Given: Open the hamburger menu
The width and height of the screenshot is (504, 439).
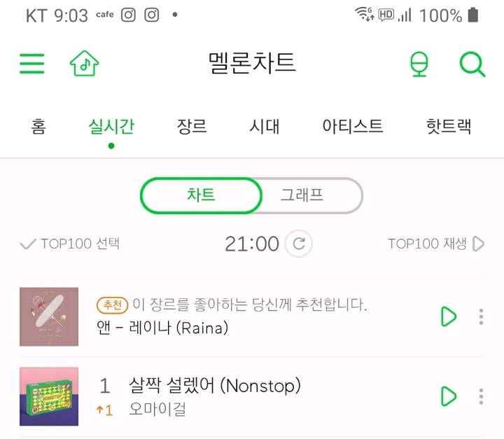Looking at the screenshot, I should tap(32, 64).
